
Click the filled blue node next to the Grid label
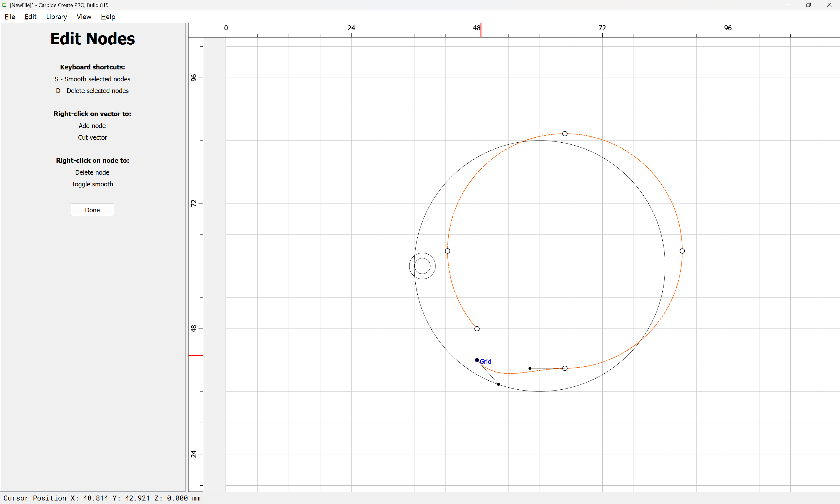coord(477,360)
